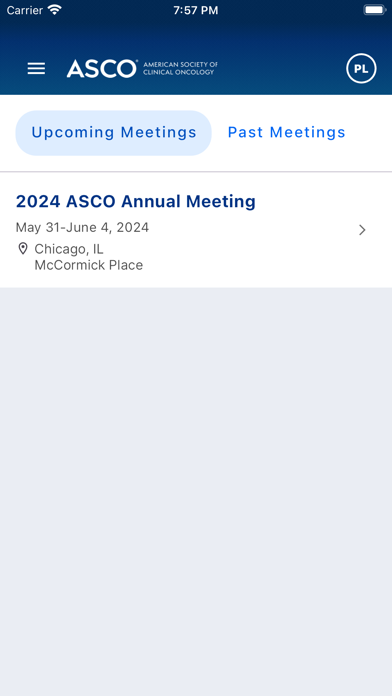The image size is (392, 696).
Task: Switch to the Past Meetings tab
Action: click(286, 132)
